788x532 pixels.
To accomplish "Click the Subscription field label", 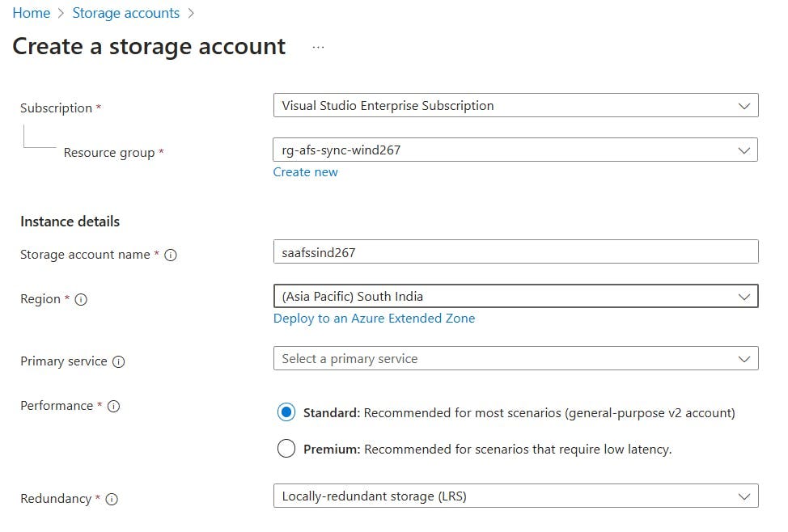I will (x=57, y=108).
